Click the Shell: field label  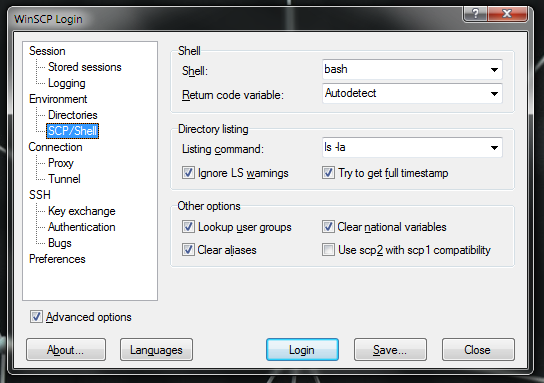tap(195, 71)
